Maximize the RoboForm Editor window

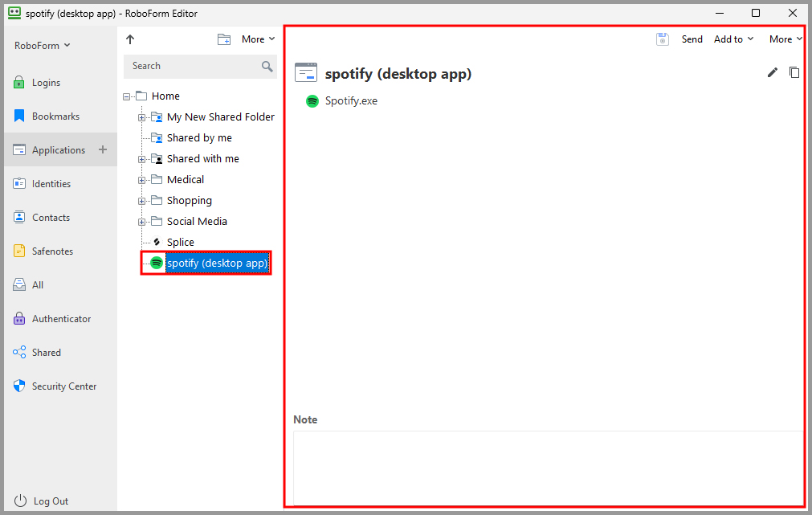756,13
